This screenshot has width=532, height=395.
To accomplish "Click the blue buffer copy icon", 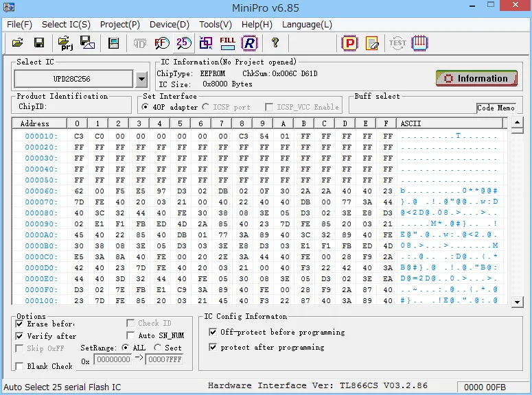I will [206, 43].
